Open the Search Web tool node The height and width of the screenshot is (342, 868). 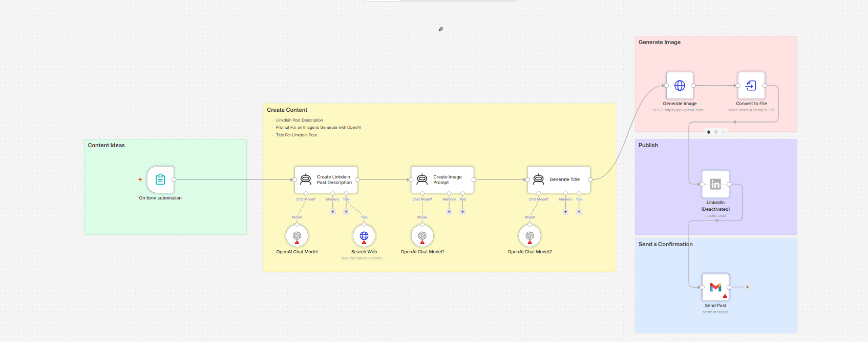tap(364, 236)
